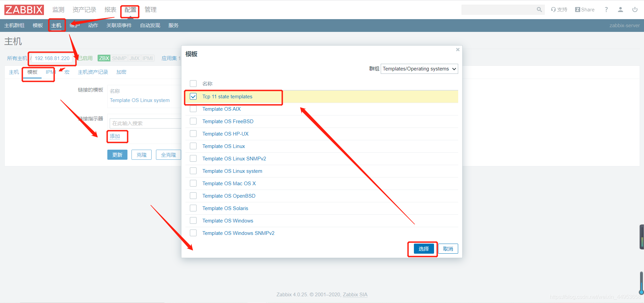The image size is (644, 303).
Task: Check the Template OS HP-UX checkbox
Action: click(x=193, y=134)
